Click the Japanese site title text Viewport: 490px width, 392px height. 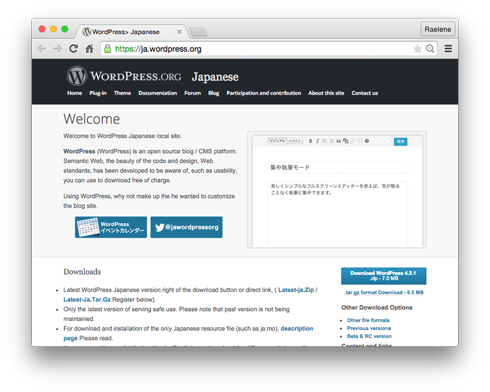[215, 77]
